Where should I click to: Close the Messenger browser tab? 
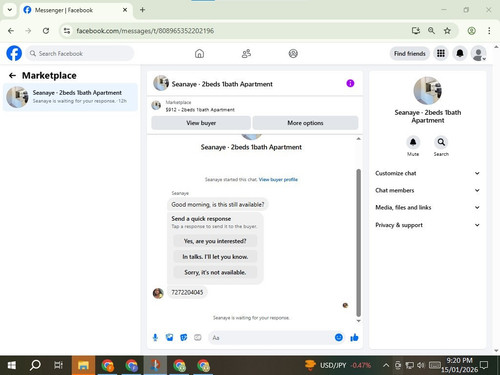tap(125, 10)
